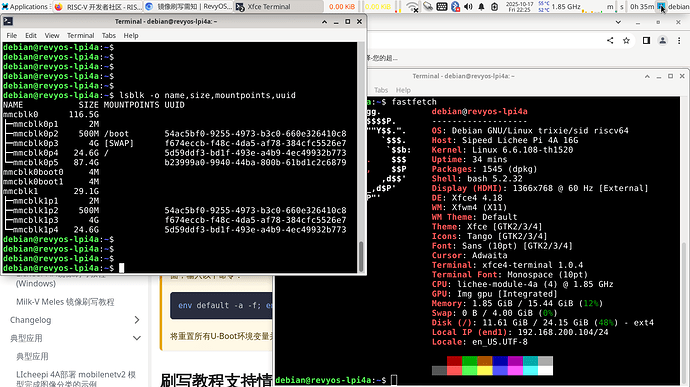The image size is (690, 387).
Task: Click the blue color block in fastfetch palette
Action: coord(500,361)
